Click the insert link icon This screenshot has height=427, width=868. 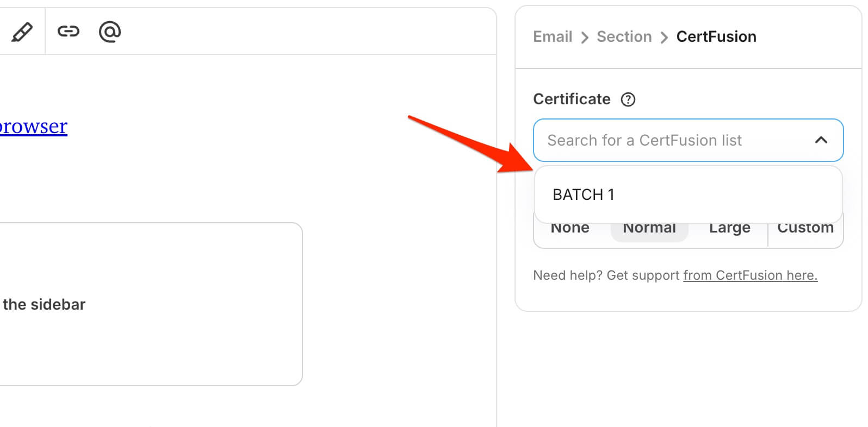coord(69,32)
